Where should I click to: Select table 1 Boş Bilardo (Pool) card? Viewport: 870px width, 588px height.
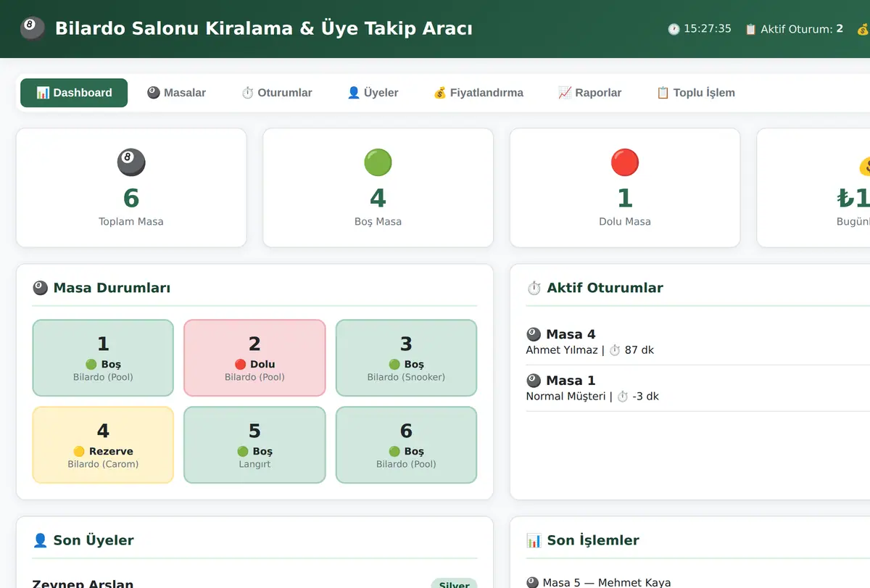(103, 358)
